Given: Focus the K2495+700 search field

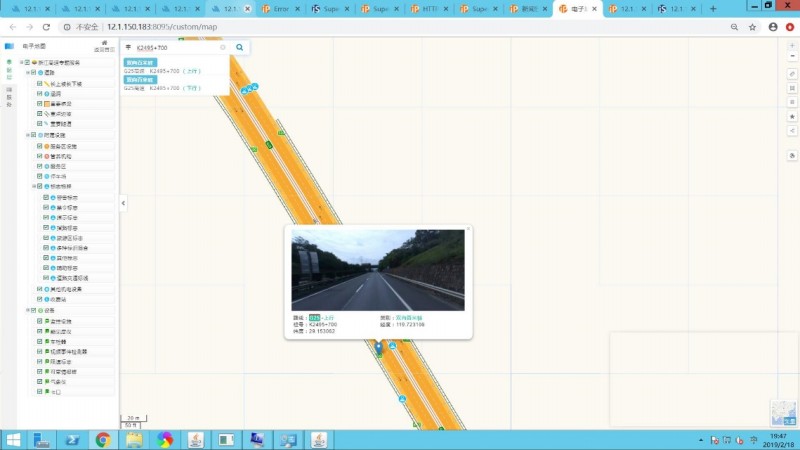Looking at the screenshot, I should pyautogui.click(x=177, y=47).
